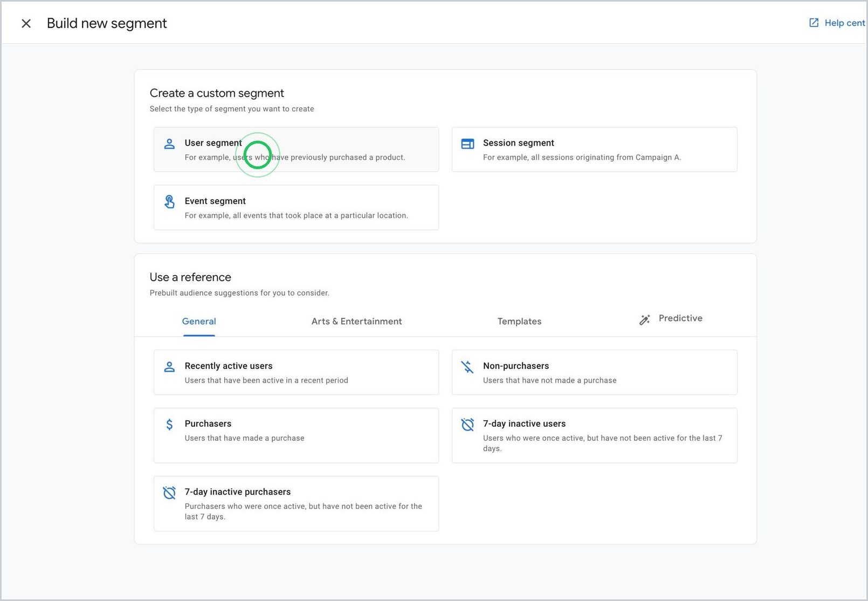Click 'For example, all sessions originating from Campaign A.'
The width and height of the screenshot is (868, 601).
(x=582, y=158)
